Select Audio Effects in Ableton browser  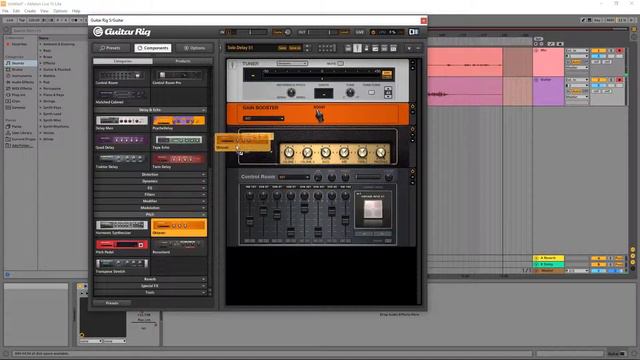(x=22, y=82)
